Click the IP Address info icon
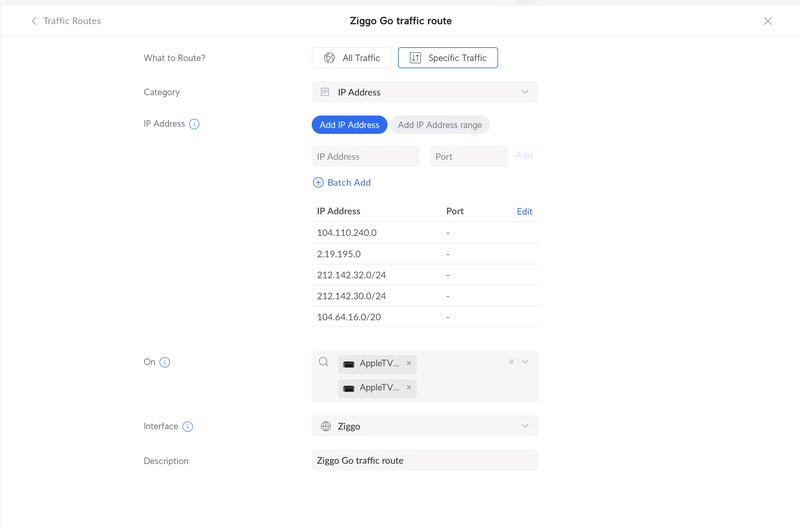This screenshot has width=800, height=528. [x=194, y=124]
